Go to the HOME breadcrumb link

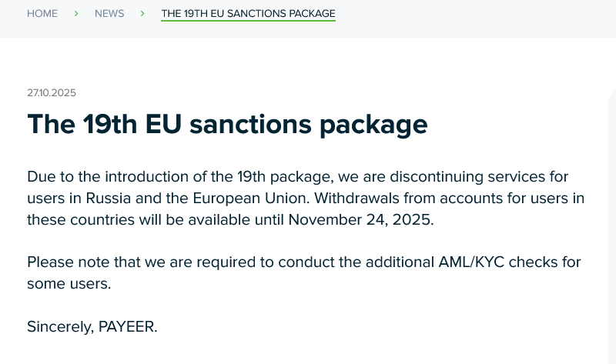tap(42, 14)
